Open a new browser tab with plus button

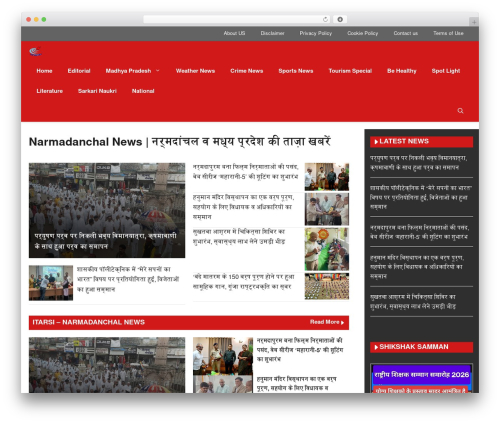474,22
